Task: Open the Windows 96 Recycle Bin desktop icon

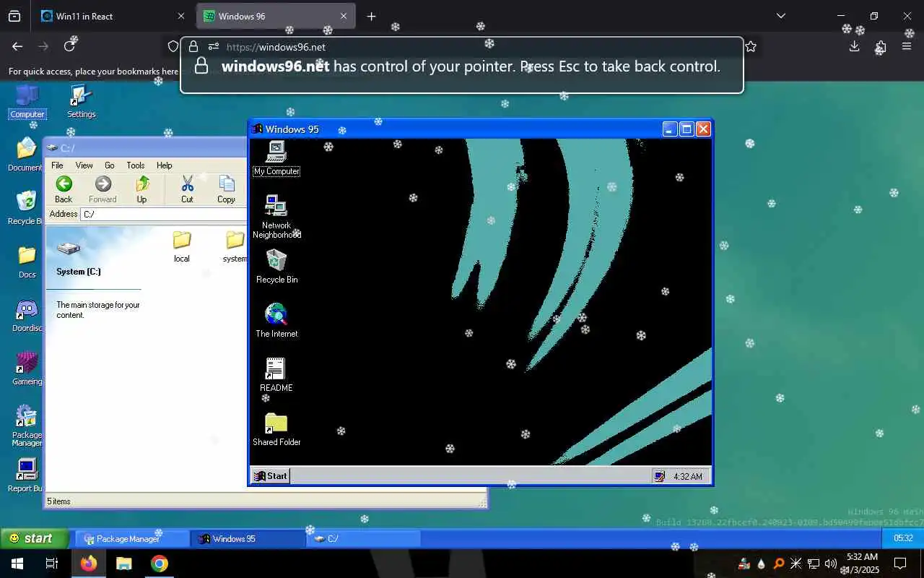Action: 26,208
